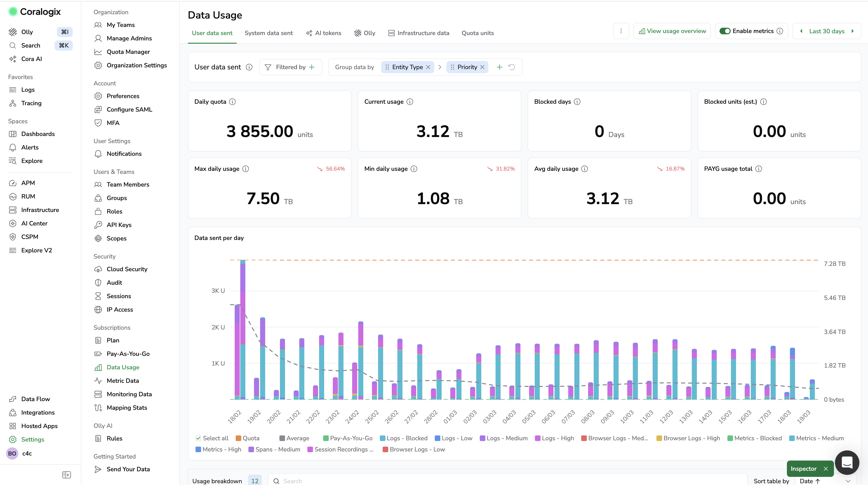Screen dimensions: 868x485
Task: Open Cora AI from the sidebar
Action: (x=31, y=59)
